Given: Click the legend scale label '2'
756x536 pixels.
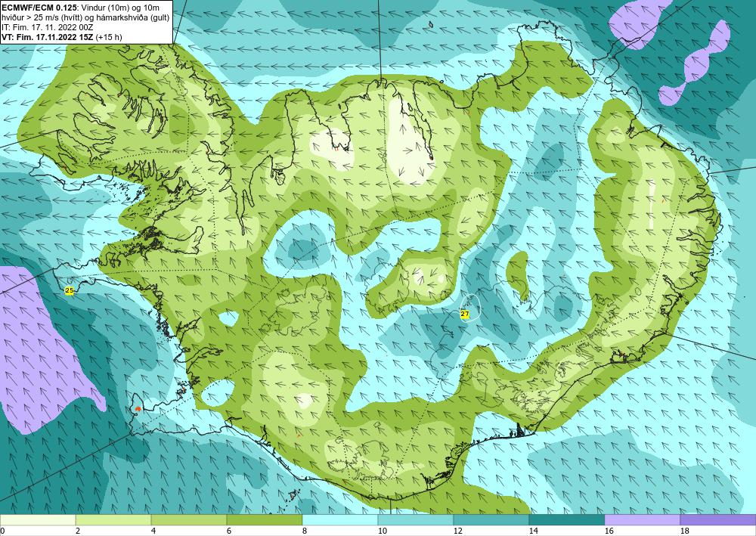Looking at the screenshot, I should (x=78, y=531).
